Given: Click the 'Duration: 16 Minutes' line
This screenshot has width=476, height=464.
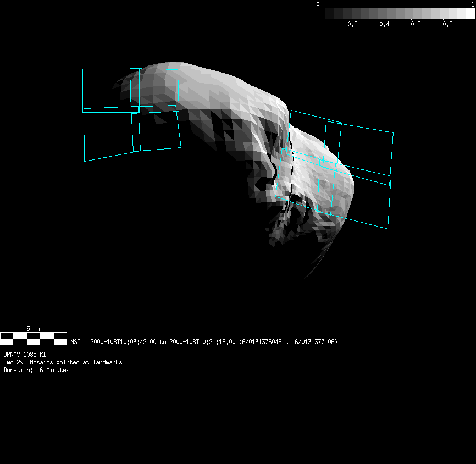Looking at the screenshot, I should (x=36, y=370).
